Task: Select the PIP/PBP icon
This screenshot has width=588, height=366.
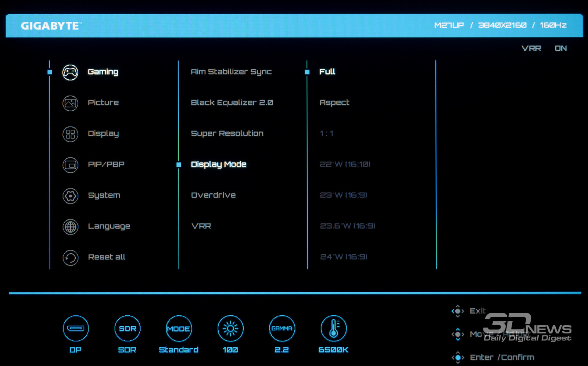Action: (x=70, y=165)
